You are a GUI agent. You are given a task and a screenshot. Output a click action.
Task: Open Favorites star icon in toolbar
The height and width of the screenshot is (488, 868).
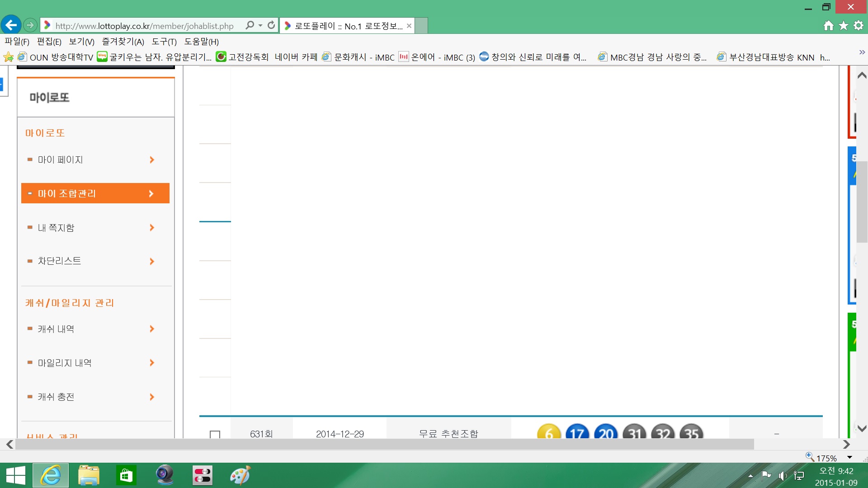(x=844, y=26)
